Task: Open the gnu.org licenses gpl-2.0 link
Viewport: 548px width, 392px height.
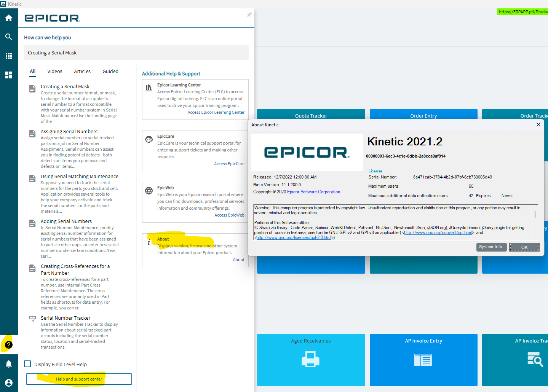Action: tap(294, 237)
